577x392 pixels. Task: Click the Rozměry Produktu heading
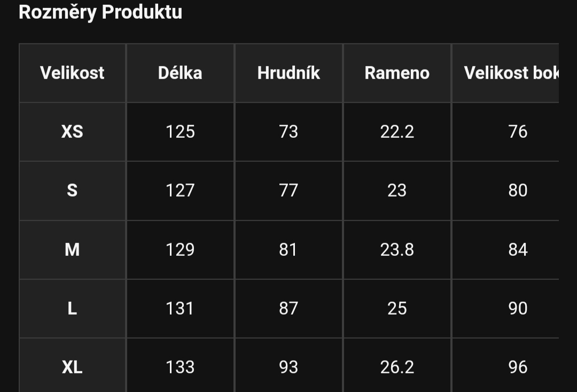tap(100, 12)
